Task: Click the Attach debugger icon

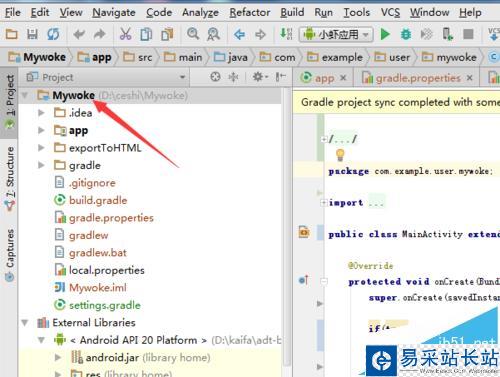Action: click(447, 34)
